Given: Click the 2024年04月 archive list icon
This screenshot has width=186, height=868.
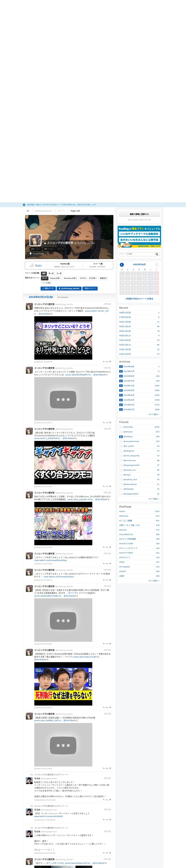Looking at the screenshot, I should [x=121, y=400].
